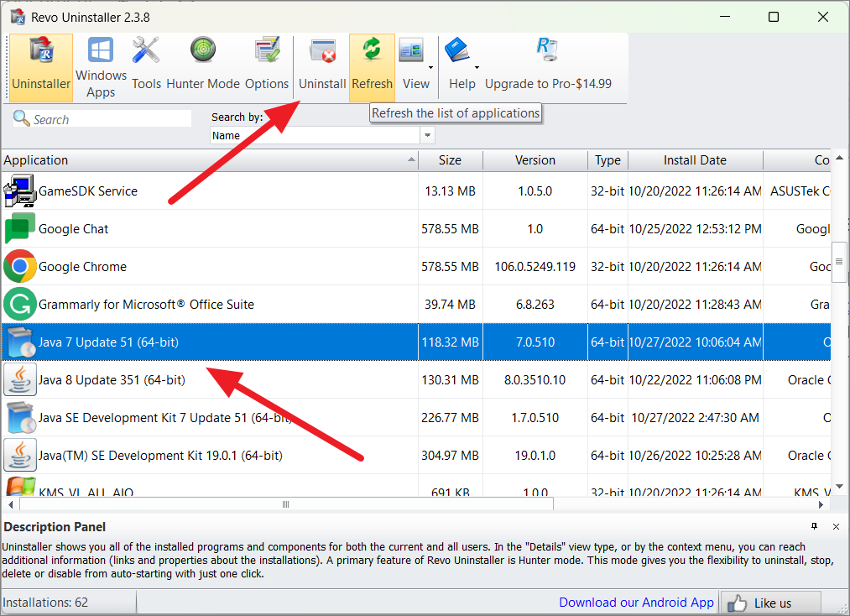Pin the Description Panel
850x616 pixels.
click(x=814, y=526)
